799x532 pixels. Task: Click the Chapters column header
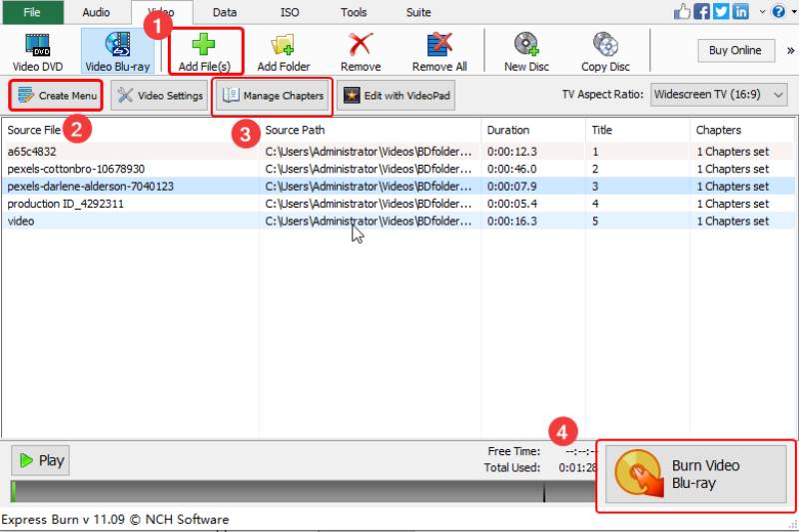(742, 130)
